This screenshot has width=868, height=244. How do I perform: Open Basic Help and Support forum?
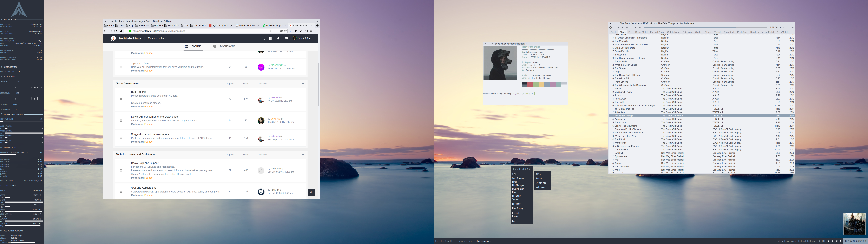click(145, 163)
